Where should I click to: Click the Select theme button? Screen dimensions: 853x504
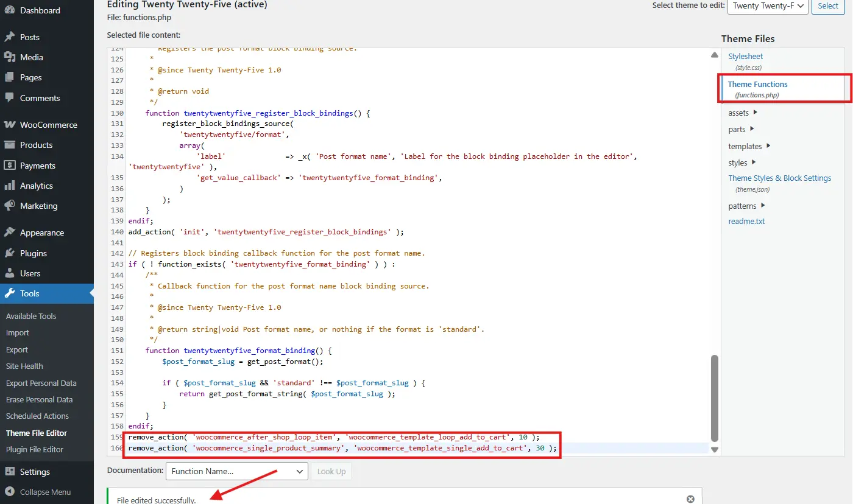827,5
